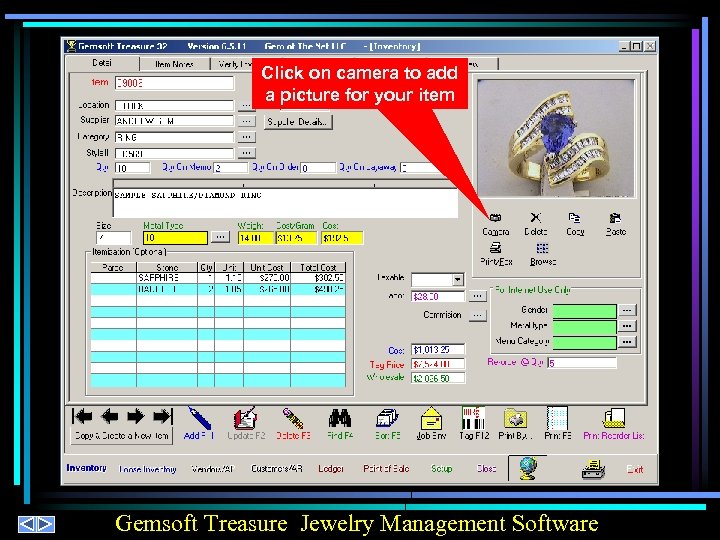This screenshot has height=540, width=720.
Task: Open the Point of Sale module
Action: click(x=386, y=469)
